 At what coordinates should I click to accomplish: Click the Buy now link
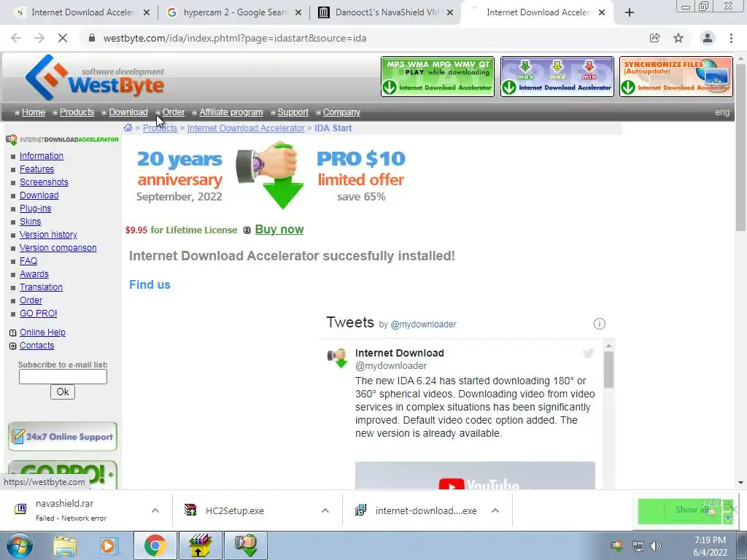point(279,230)
